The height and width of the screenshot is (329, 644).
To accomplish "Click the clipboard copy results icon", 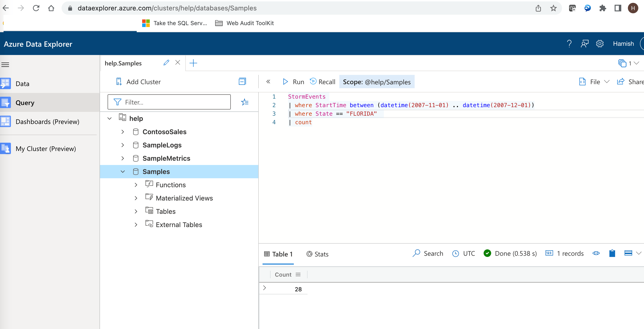I will (x=612, y=253).
